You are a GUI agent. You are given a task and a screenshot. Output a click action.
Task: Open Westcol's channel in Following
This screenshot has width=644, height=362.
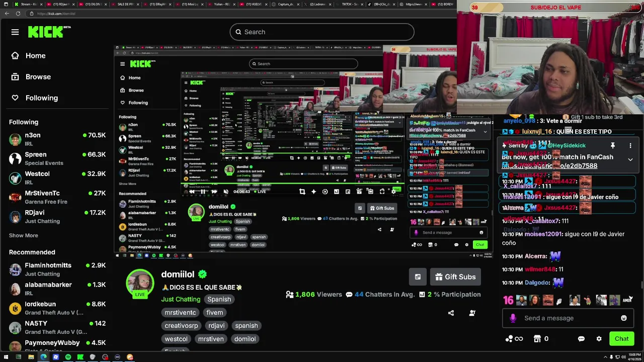pos(57,177)
